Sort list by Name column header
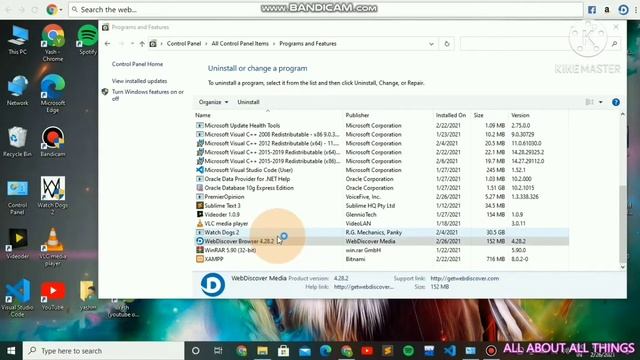 (203, 115)
